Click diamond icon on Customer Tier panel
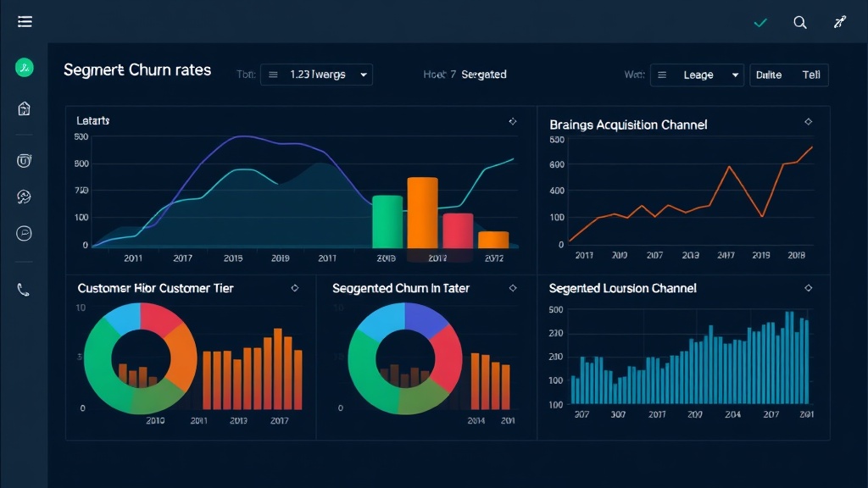This screenshot has width=868, height=488. 294,288
